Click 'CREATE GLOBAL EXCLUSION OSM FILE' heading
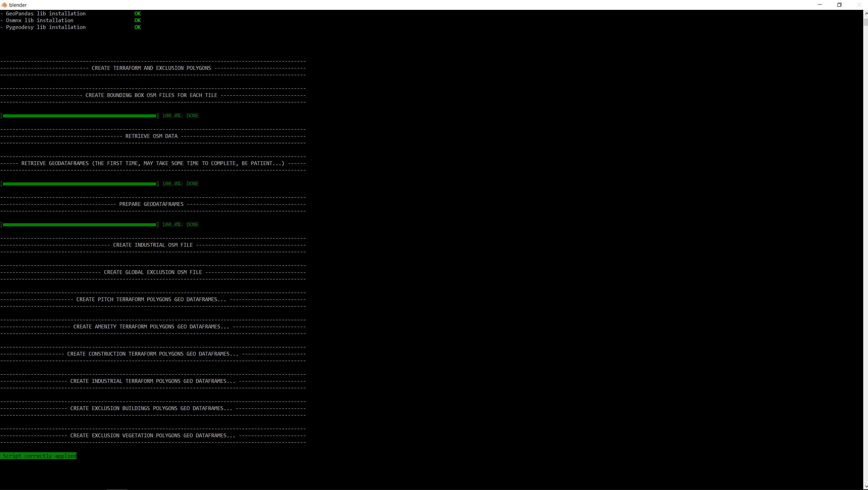868x490 pixels. point(153,272)
